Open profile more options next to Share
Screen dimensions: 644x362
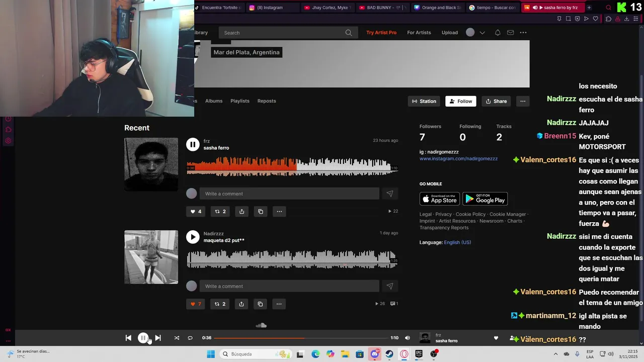523,101
